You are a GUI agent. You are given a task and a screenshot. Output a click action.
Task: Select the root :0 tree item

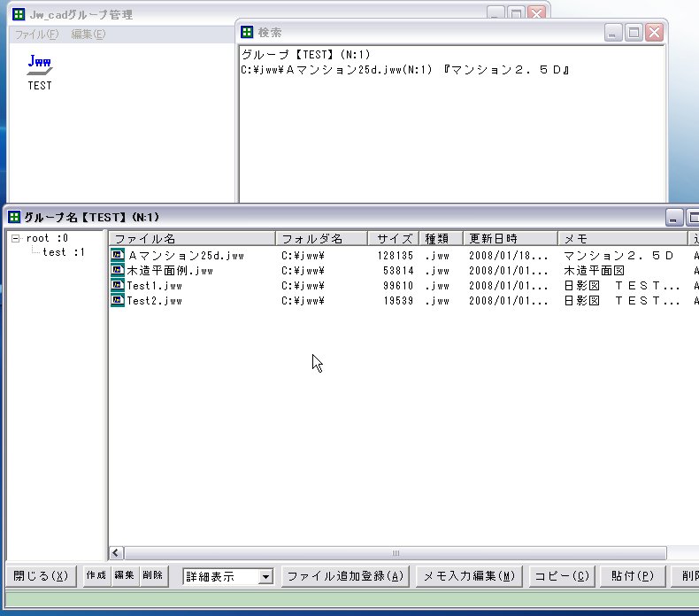pos(47,238)
